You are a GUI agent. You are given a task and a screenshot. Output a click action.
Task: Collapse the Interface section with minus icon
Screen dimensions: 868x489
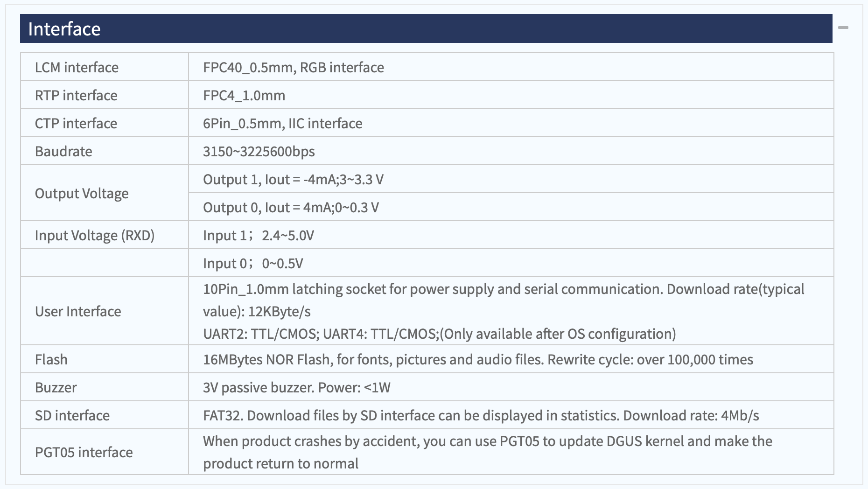(x=843, y=28)
